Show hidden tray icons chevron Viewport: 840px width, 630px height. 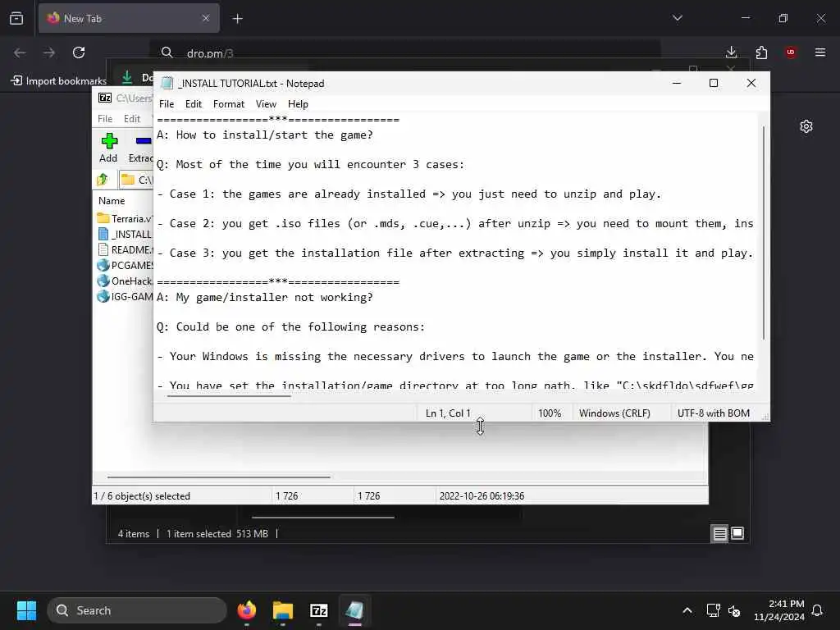[687, 610]
